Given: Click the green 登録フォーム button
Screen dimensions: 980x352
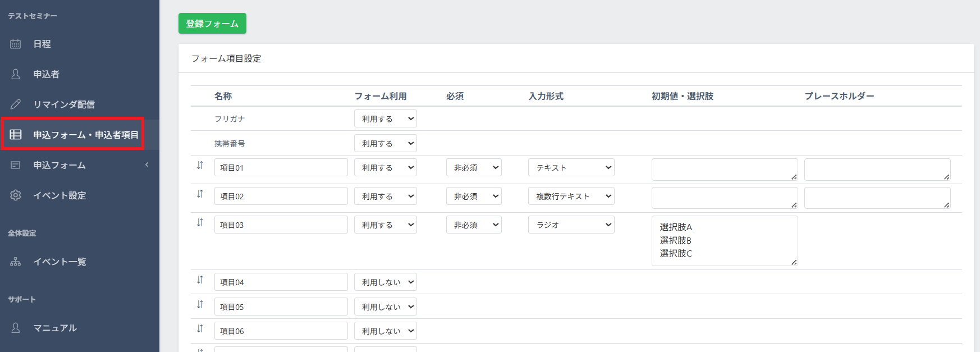Looking at the screenshot, I should click(x=212, y=24).
